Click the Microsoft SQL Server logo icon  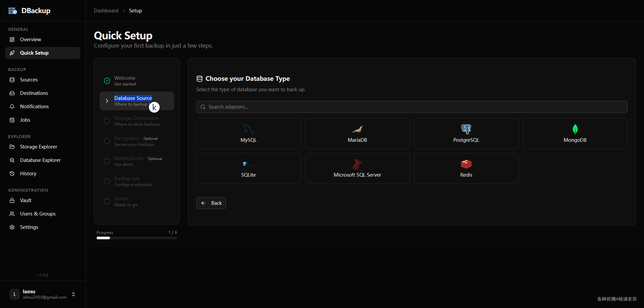358,164
